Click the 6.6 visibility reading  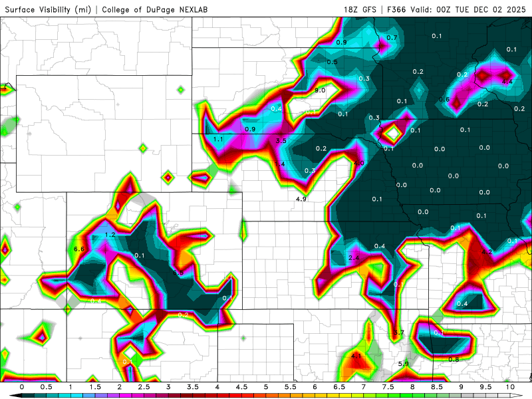tap(79, 249)
